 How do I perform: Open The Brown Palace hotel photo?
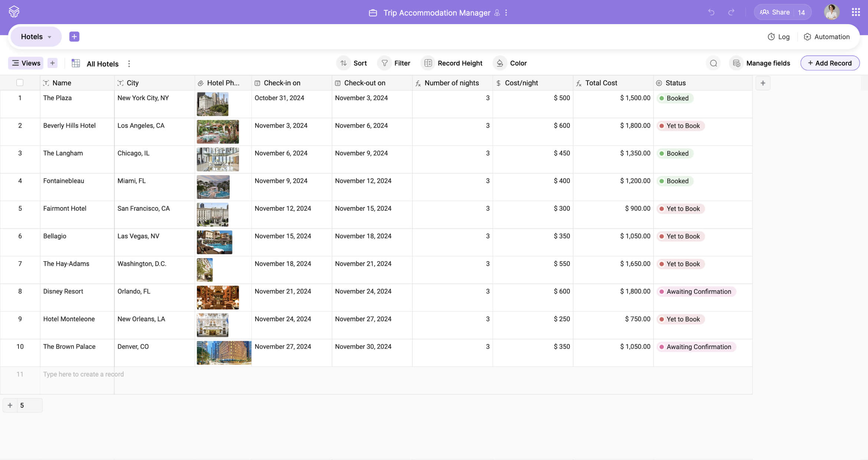224,352
